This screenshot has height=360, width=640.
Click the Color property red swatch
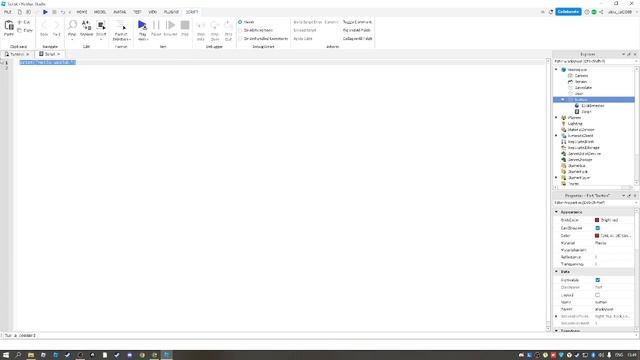click(x=597, y=236)
